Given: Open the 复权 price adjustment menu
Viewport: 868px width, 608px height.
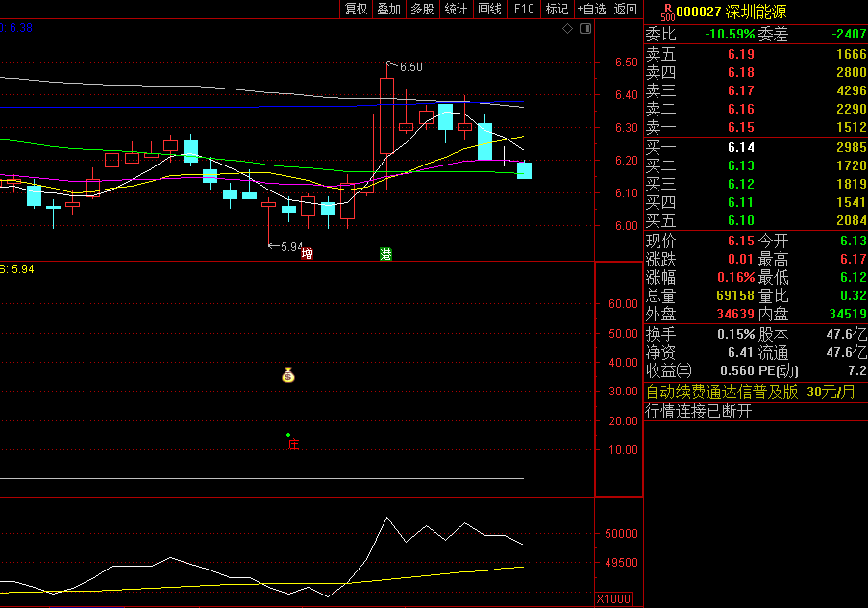Looking at the screenshot, I should [x=356, y=9].
